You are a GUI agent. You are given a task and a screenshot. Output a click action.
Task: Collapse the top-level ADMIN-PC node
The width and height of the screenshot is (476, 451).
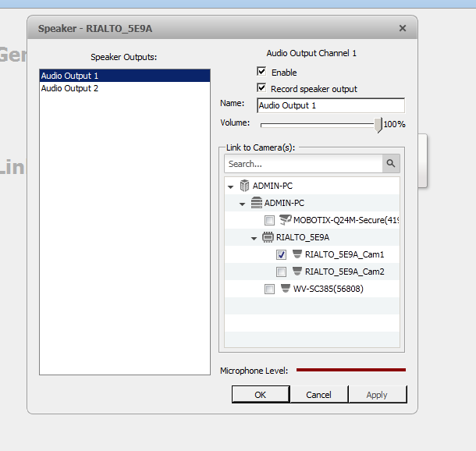(x=231, y=187)
